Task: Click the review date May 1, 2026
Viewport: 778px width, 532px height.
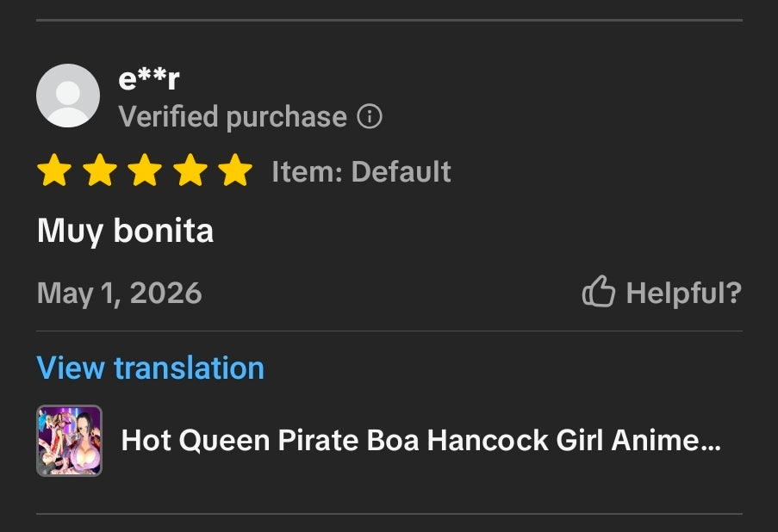Action: (x=120, y=294)
